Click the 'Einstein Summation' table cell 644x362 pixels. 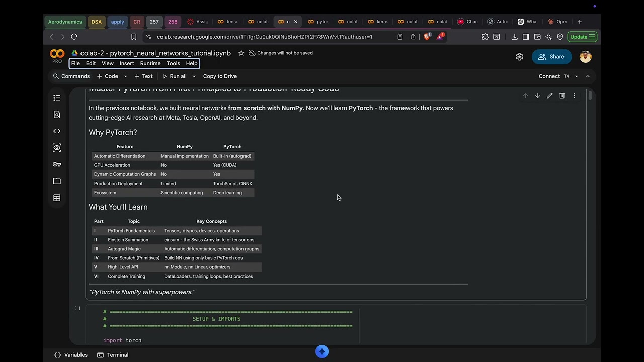(128, 240)
